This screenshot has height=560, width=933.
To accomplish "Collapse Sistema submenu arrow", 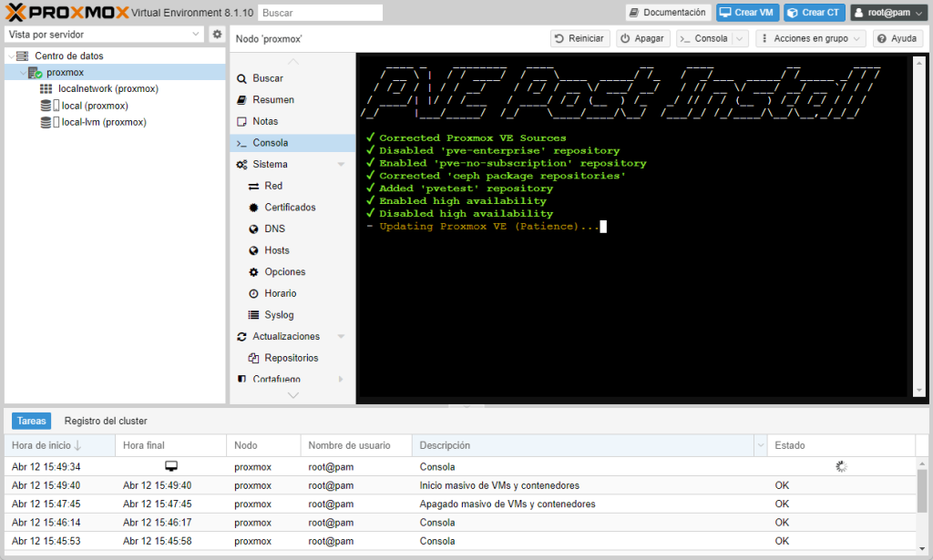I will 342,164.
